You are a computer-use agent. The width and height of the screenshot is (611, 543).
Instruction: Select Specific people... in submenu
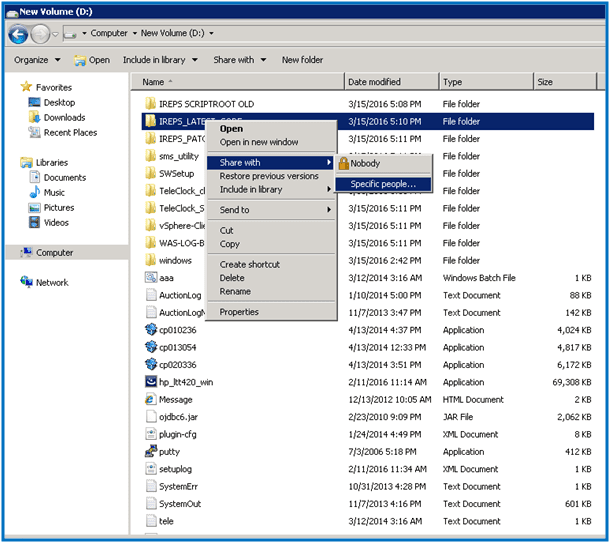tap(383, 184)
